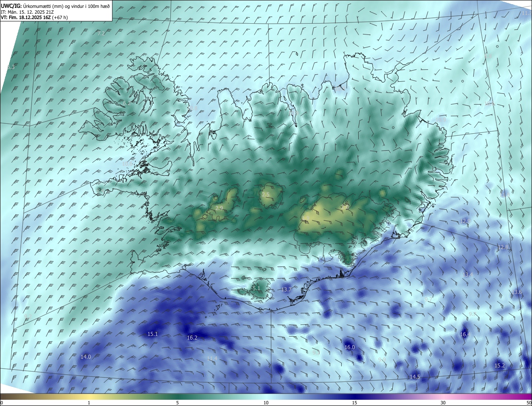The height and width of the screenshot is (406, 532).
Task: Click the 12.9 value label on the map
Action: pos(465,221)
